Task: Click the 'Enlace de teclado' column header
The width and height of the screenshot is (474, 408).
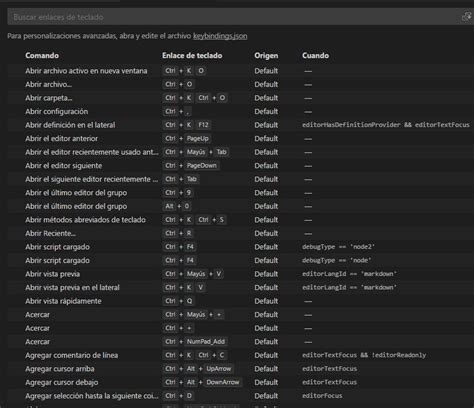Action: click(192, 55)
